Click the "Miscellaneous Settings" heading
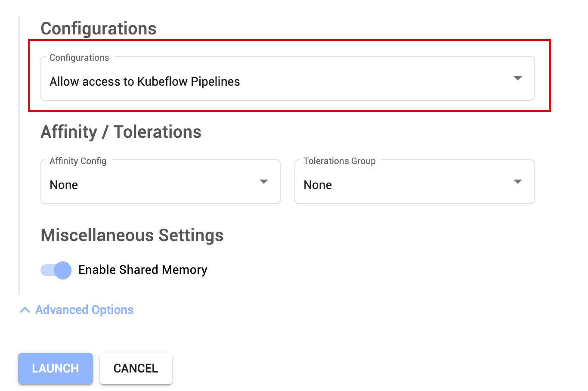Screen dimensions: 588x391 click(132, 236)
